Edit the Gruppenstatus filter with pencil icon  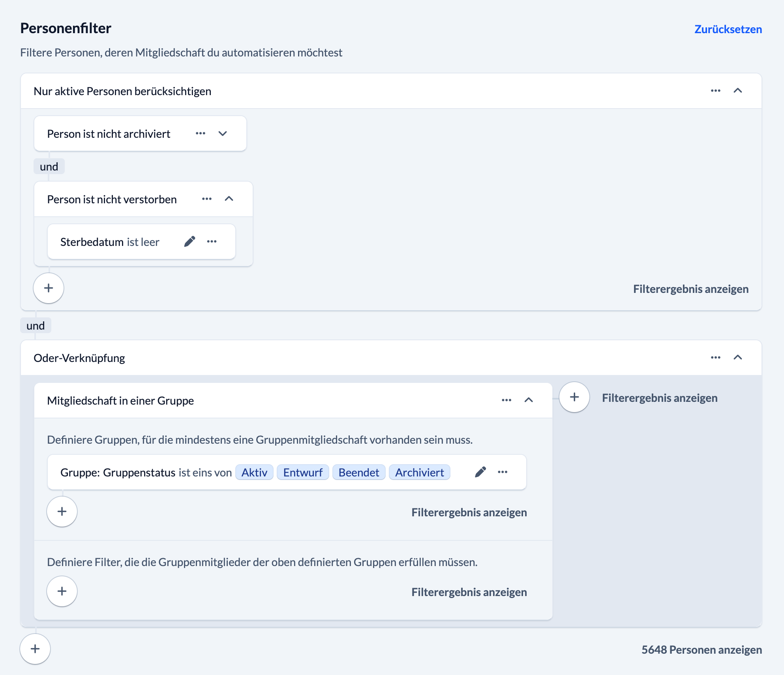(x=480, y=472)
